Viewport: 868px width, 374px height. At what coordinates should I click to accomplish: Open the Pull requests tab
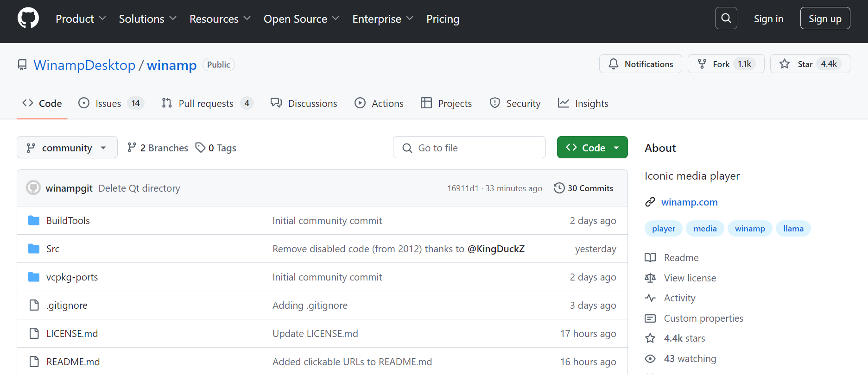pyautogui.click(x=208, y=103)
